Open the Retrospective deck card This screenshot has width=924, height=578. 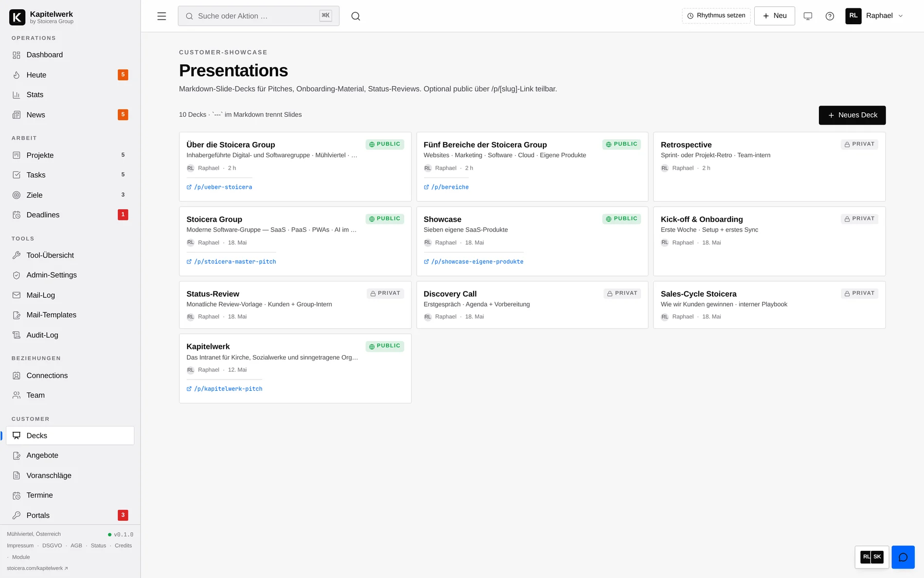click(x=769, y=167)
